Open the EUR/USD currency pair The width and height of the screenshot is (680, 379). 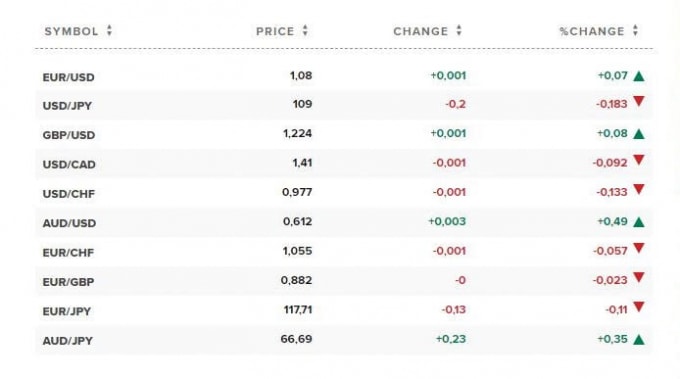pos(69,77)
